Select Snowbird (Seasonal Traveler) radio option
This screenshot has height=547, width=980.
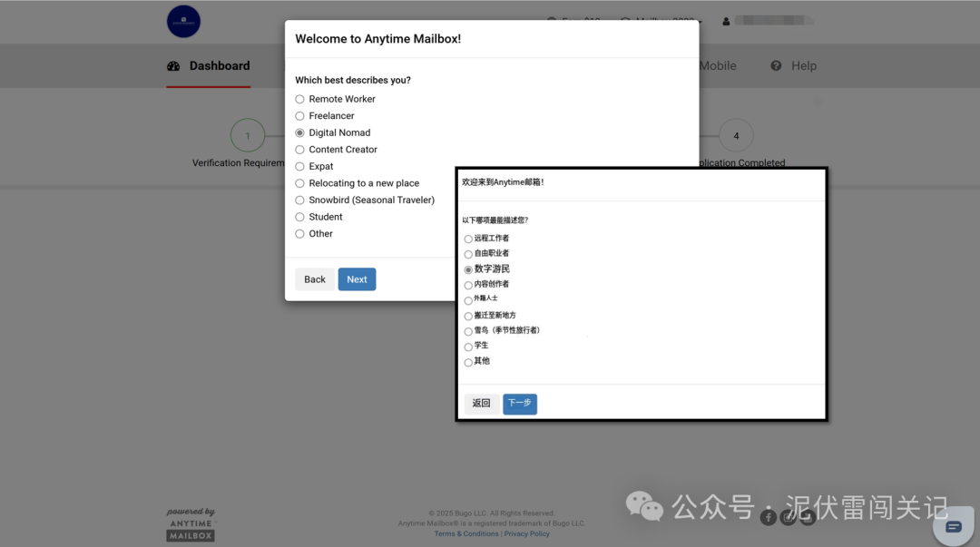pos(300,200)
